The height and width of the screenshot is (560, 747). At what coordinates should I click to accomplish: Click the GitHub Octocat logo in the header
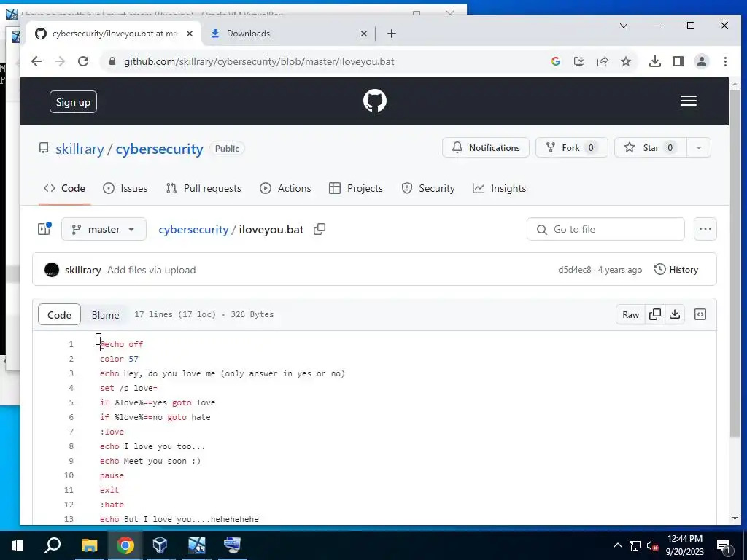point(375,101)
